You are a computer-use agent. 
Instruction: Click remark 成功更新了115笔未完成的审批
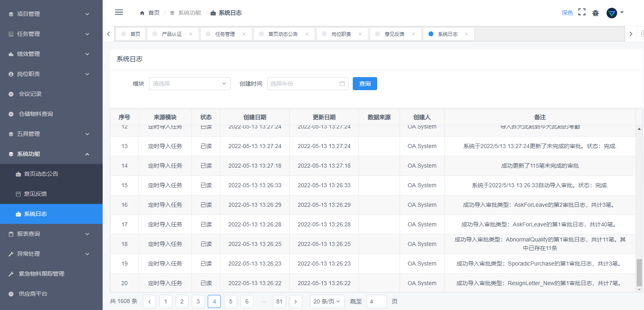click(540, 166)
